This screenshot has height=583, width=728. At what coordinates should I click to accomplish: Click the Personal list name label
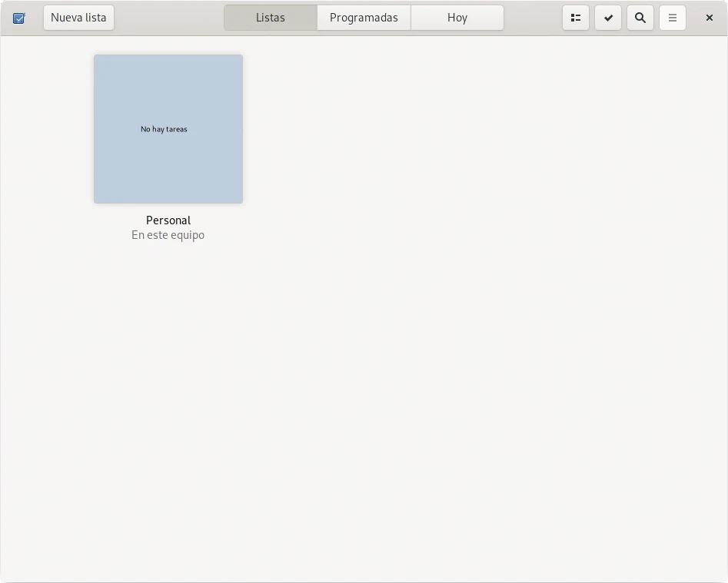click(x=168, y=220)
